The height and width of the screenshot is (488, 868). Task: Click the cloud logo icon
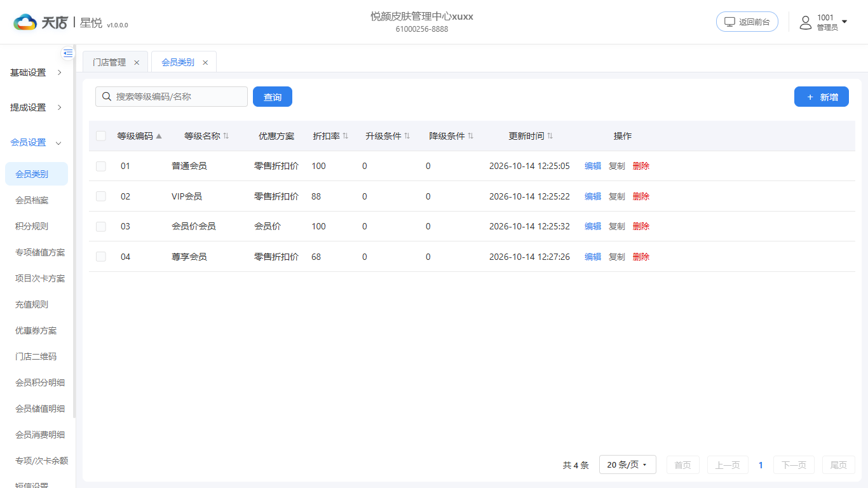click(x=25, y=23)
